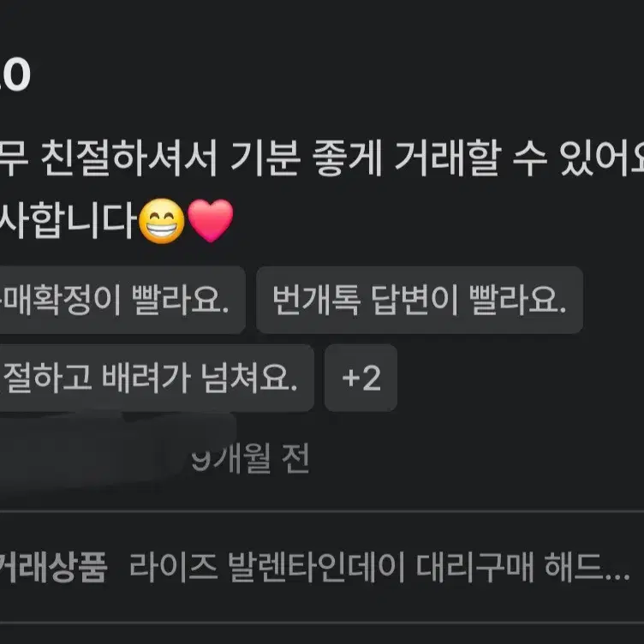Click the red heart emoji

click(211, 221)
